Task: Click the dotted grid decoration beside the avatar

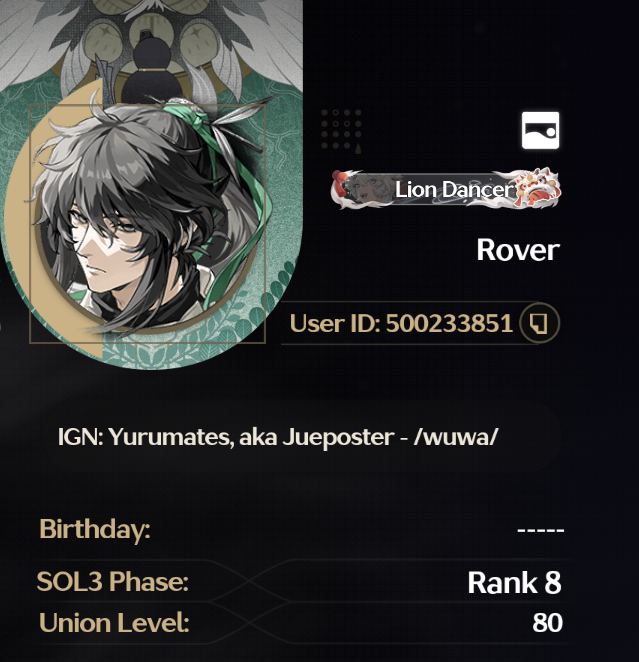Action: 341,131
